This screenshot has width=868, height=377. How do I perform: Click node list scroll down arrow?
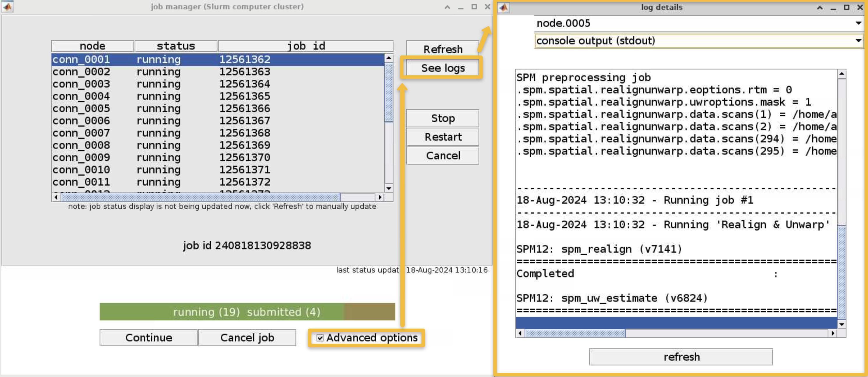[x=389, y=188]
